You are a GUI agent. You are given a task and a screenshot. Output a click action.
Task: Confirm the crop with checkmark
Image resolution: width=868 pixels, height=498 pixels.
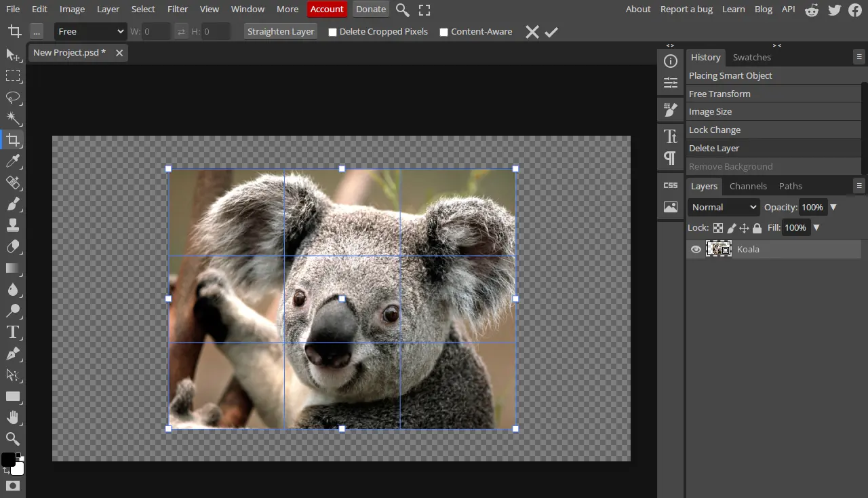(551, 32)
